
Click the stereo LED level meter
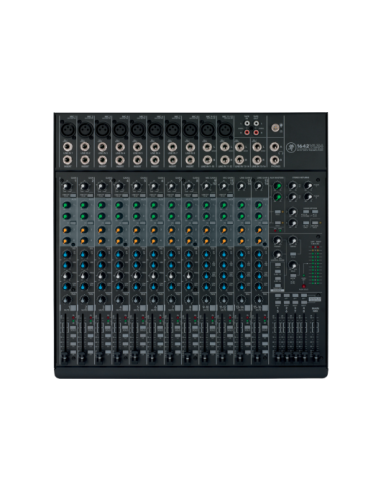click(315, 265)
